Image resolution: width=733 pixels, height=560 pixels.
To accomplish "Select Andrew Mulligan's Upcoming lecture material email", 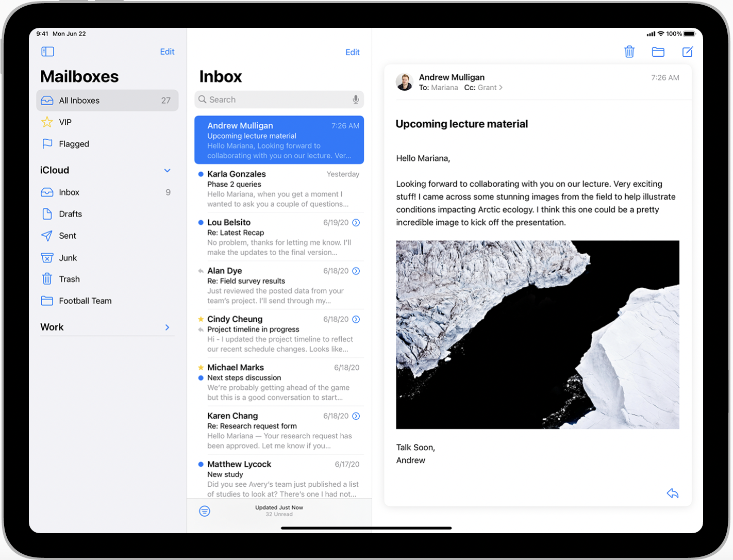I will 279,140.
